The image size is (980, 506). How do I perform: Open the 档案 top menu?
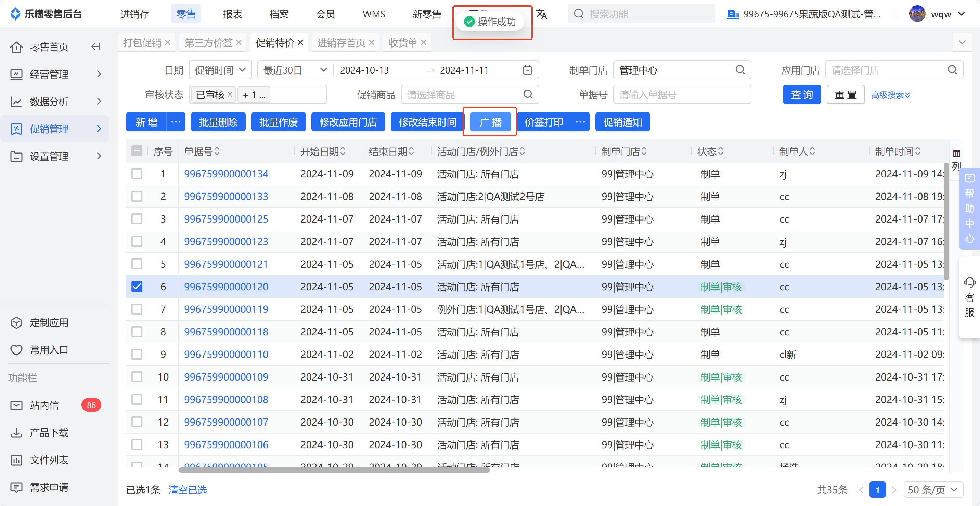point(279,14)
